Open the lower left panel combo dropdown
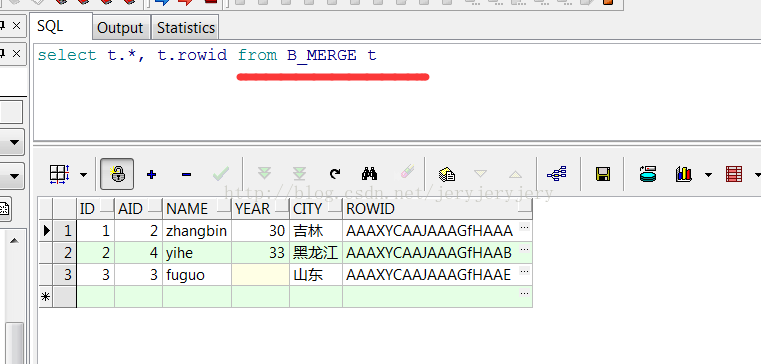Viewport: 761px width, 364px height. (15, 176)
